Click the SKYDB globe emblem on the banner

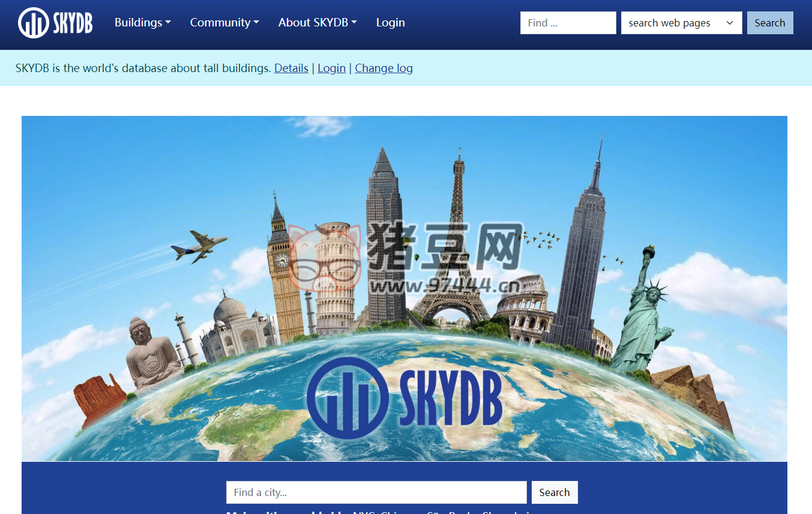click(406, 396)
